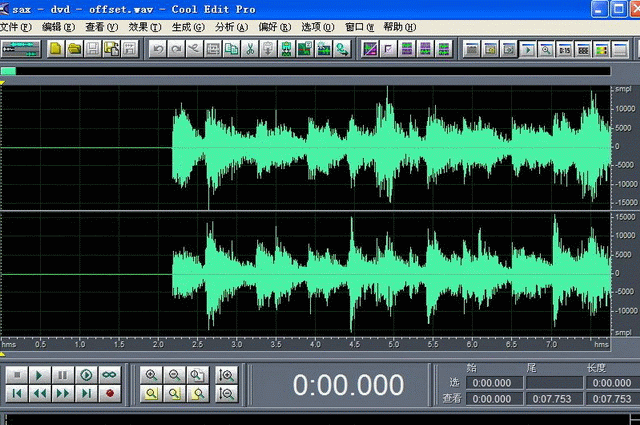Click the Pause button

tap(63, 375)
